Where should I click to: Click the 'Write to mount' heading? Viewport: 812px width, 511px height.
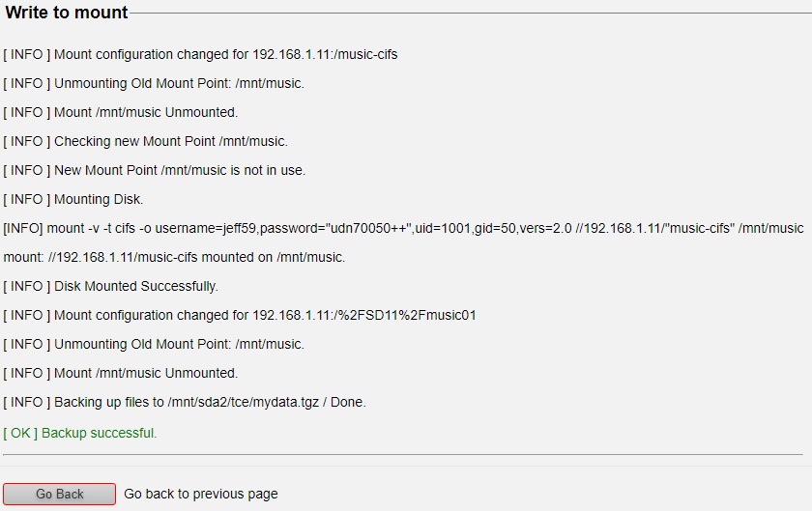(x=67, y=13)
